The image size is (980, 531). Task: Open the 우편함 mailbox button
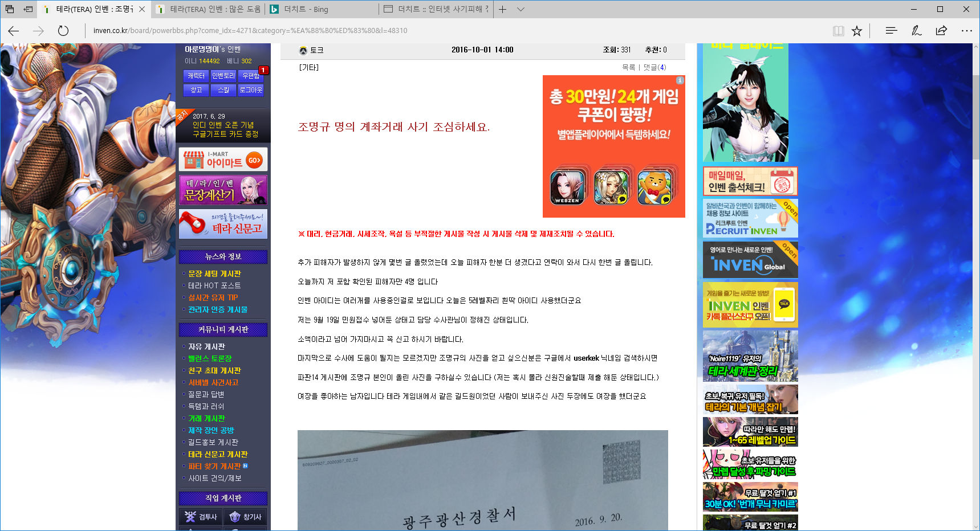tap(251, 75)
